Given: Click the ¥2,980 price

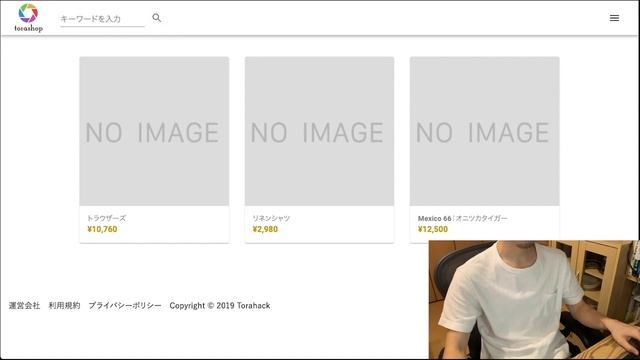Looking at the screenshot, I should pos(265,229).
